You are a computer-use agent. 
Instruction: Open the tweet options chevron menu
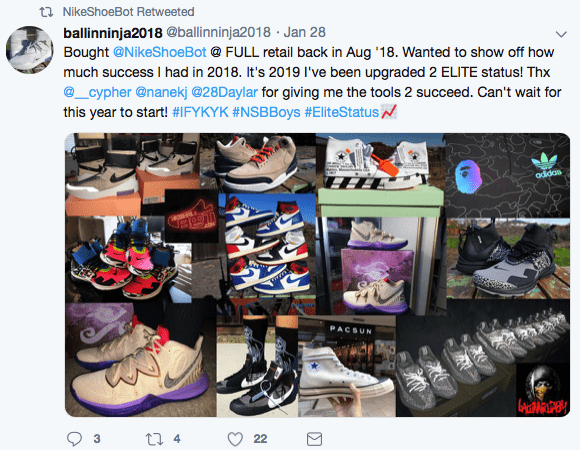pos(561,34)
